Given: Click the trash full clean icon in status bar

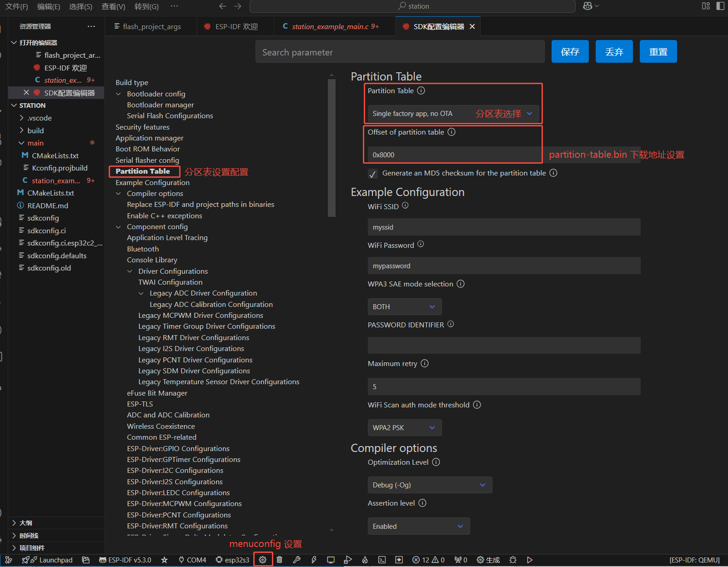Looking at the screenshot, I should 280,560.
